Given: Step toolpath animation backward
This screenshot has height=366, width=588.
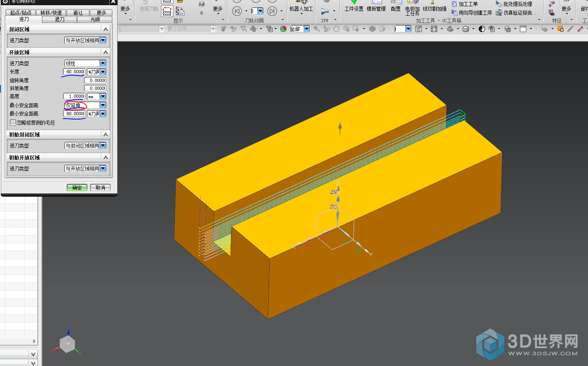Looking at the screenshot, I should [x=237, y=11].
